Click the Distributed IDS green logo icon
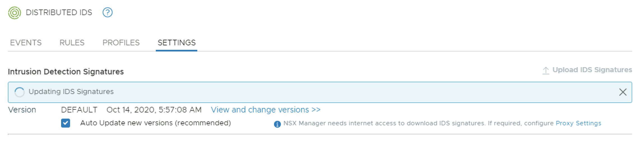 [x=14, y=13]
